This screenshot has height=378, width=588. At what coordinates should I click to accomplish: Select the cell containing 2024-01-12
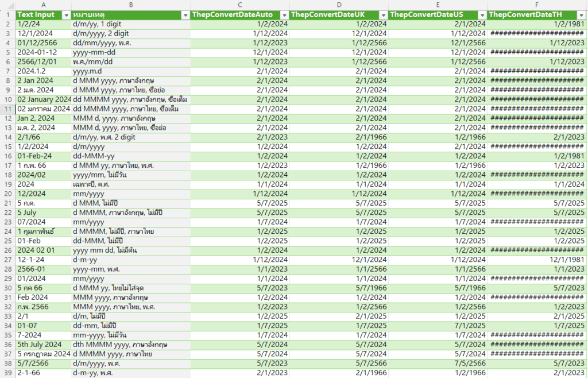(44, 52)
